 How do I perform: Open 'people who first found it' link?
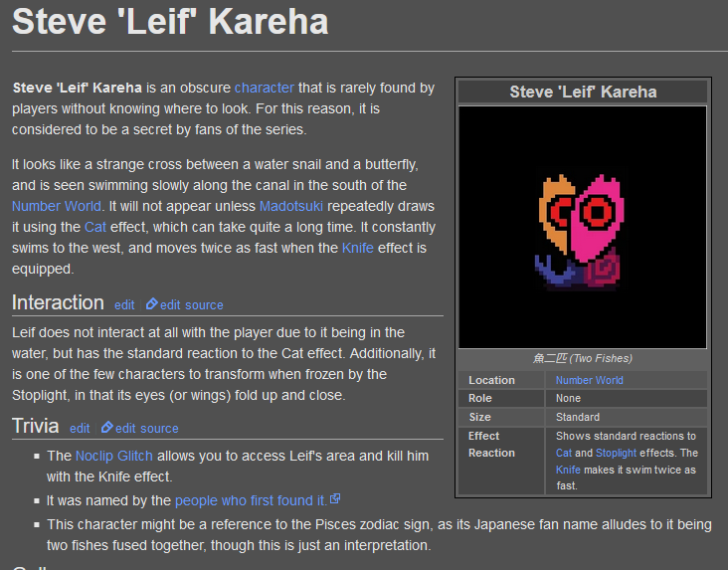coord(251,500)
